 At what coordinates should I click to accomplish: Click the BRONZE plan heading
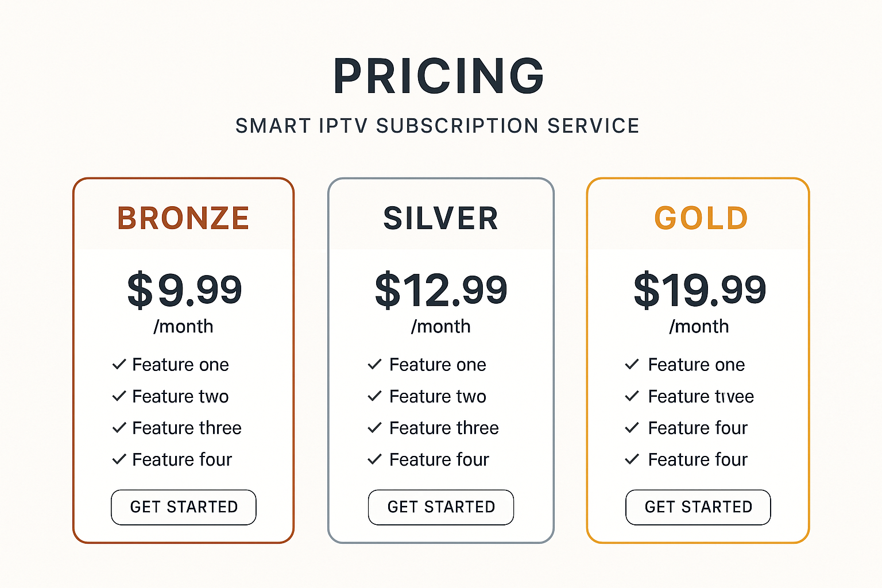click(x=184, y=218)
